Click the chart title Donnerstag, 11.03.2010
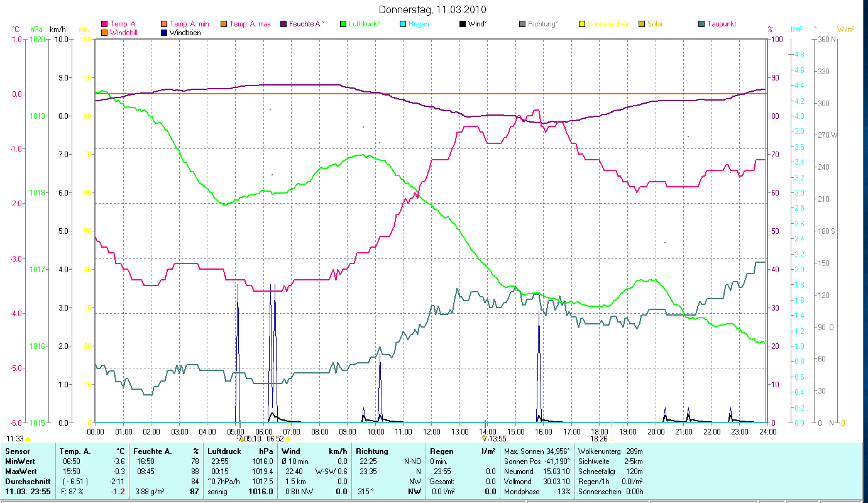The width and height of the screenshot is (868, 503). point(433,10)
